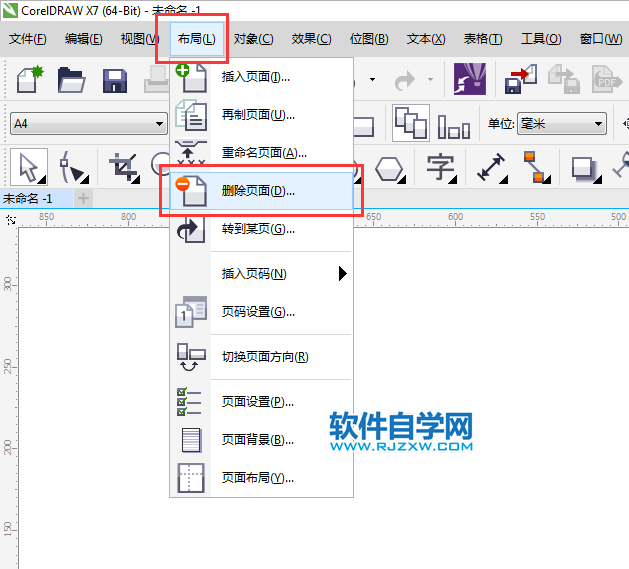
Task: Open the 对象(C) menu
Action: (254, 39)
